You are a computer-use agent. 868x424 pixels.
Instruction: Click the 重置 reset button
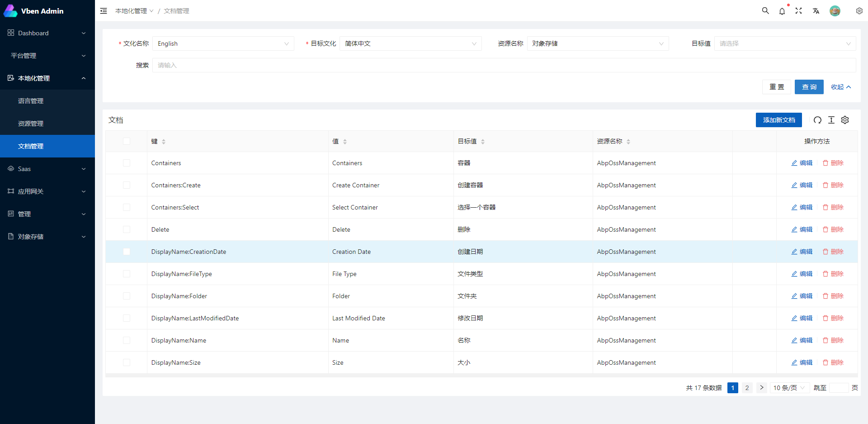tap(777, 87)
